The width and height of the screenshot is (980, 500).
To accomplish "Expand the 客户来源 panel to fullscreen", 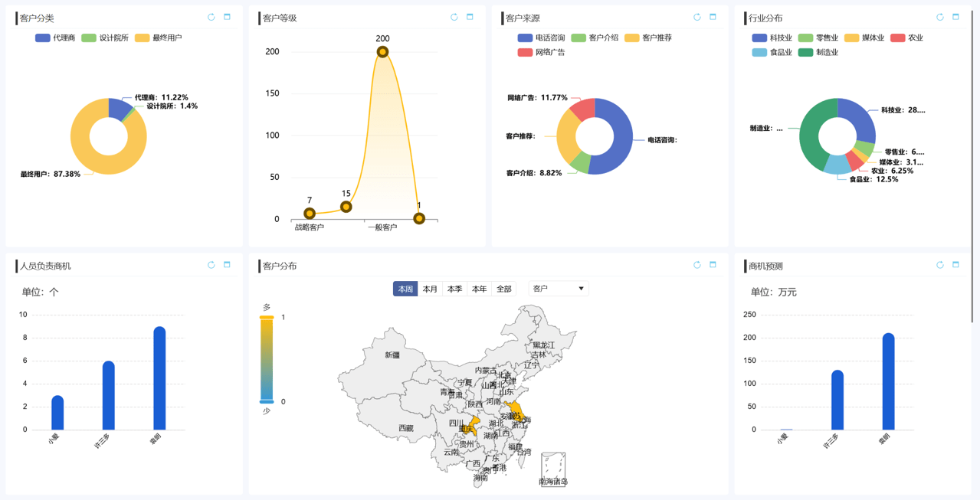I will pos(711,15).
